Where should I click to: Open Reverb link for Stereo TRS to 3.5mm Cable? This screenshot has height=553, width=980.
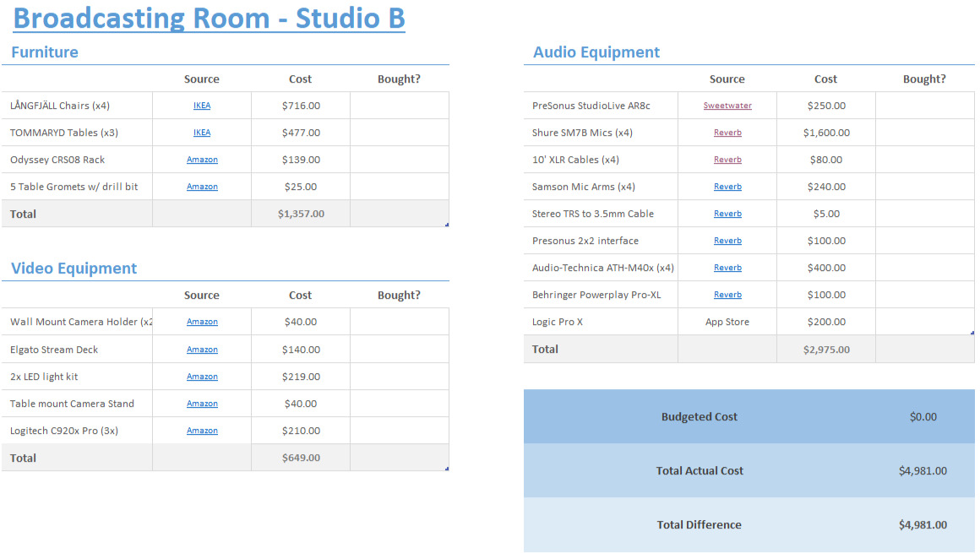coord(727,214)
